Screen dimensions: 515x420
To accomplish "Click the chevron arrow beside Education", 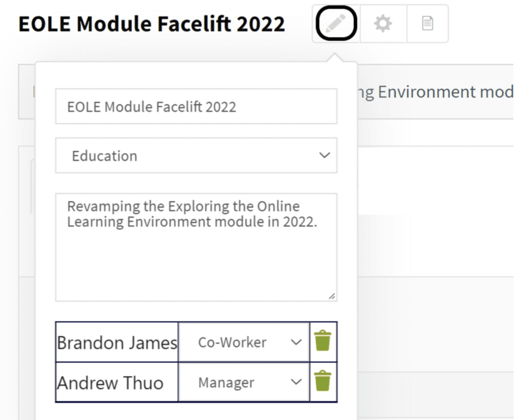I will coord(324,156).
